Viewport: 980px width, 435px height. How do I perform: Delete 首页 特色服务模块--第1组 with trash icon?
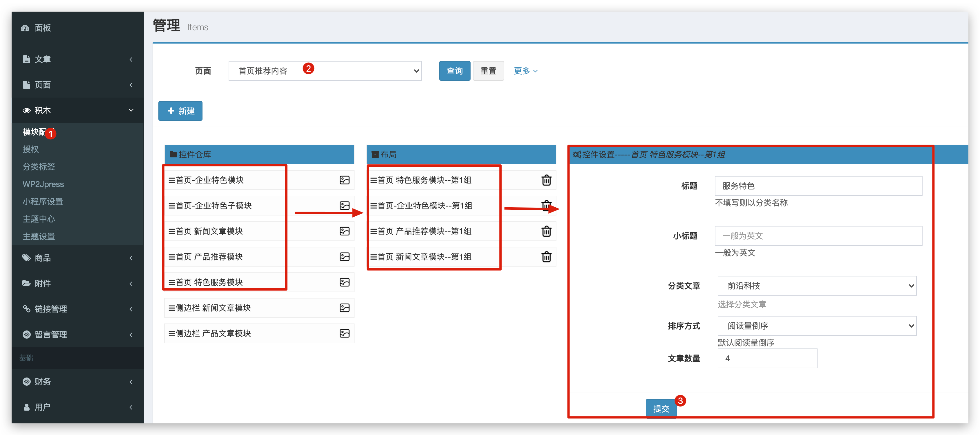click(x=546, y=180)
